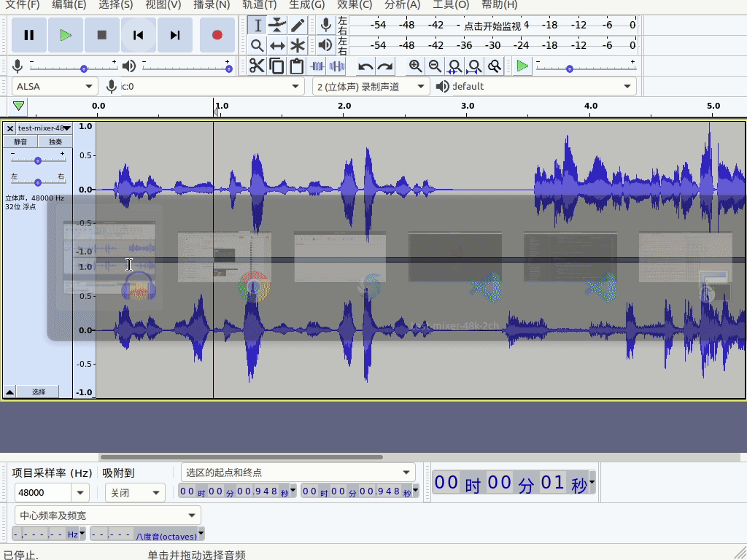Viewport: 747px width, 560px height.
Task: Redo the last undone action
Action: pyautogui.click(x=385, y=66)
